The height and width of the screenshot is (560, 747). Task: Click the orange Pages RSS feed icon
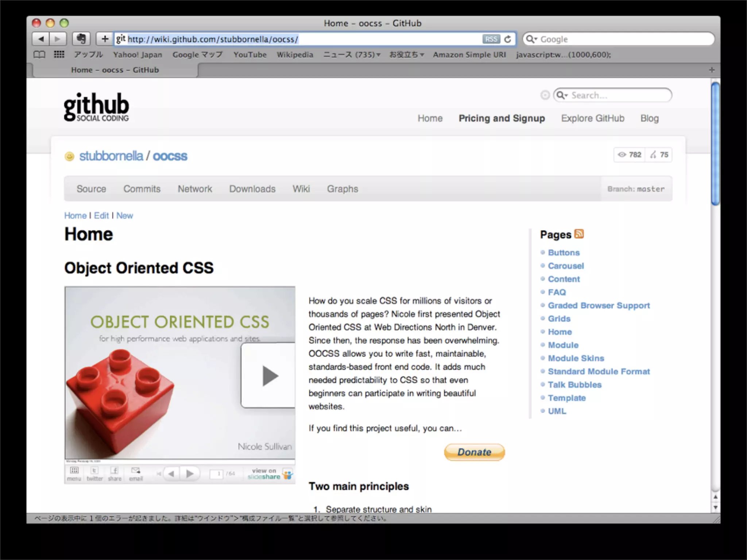click(579, 234)
